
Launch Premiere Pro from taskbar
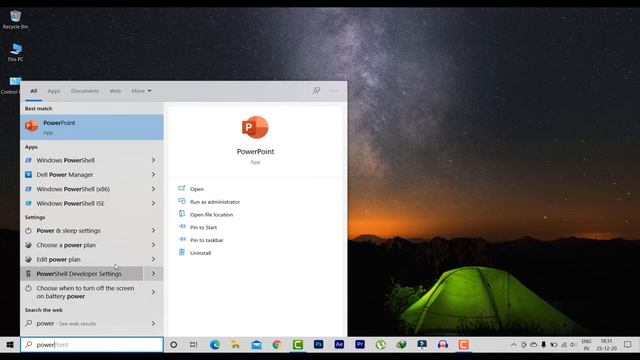pyautogui.click(x=360, y=345)
